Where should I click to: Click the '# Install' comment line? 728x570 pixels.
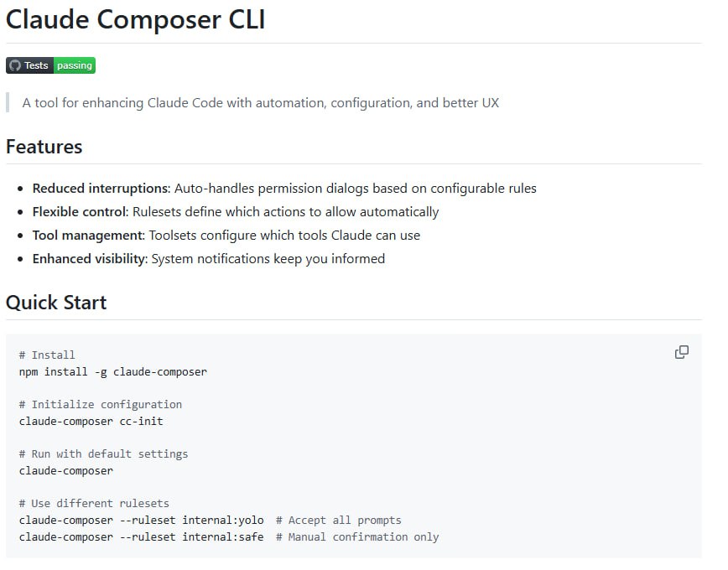coord(47,355)
